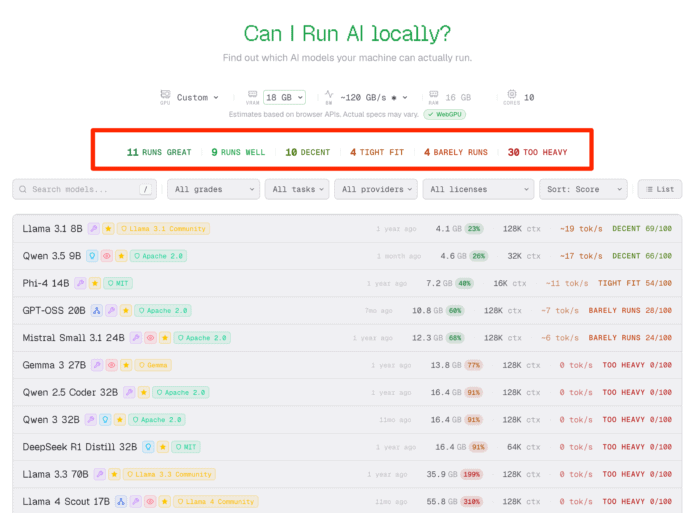Open the All grades dropdown
This screenshot has width=694, height=513.
click(x=212, y=189)
